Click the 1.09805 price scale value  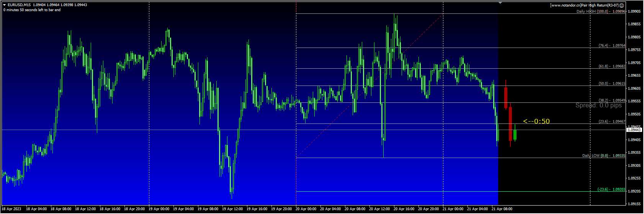tap(634, 37)
